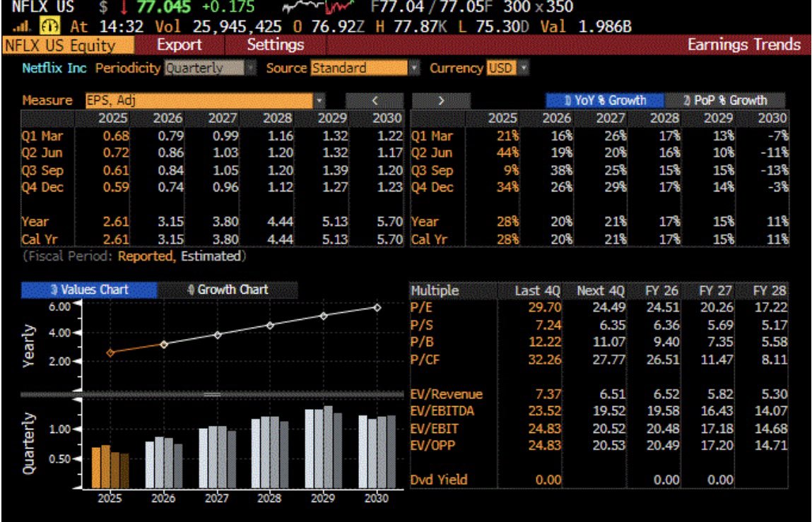Click the divider handle between yearly and quarterly charts
Screen dimensions: 812x522
pos(212,394)
